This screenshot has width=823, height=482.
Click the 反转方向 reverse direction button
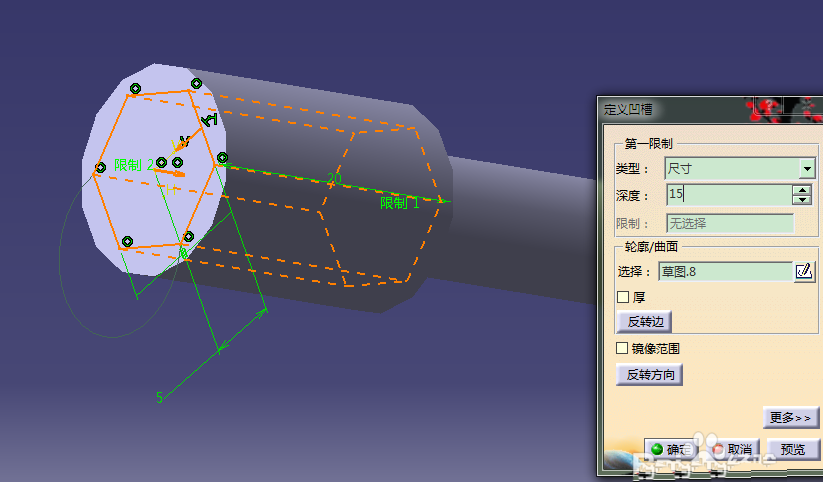650,374
